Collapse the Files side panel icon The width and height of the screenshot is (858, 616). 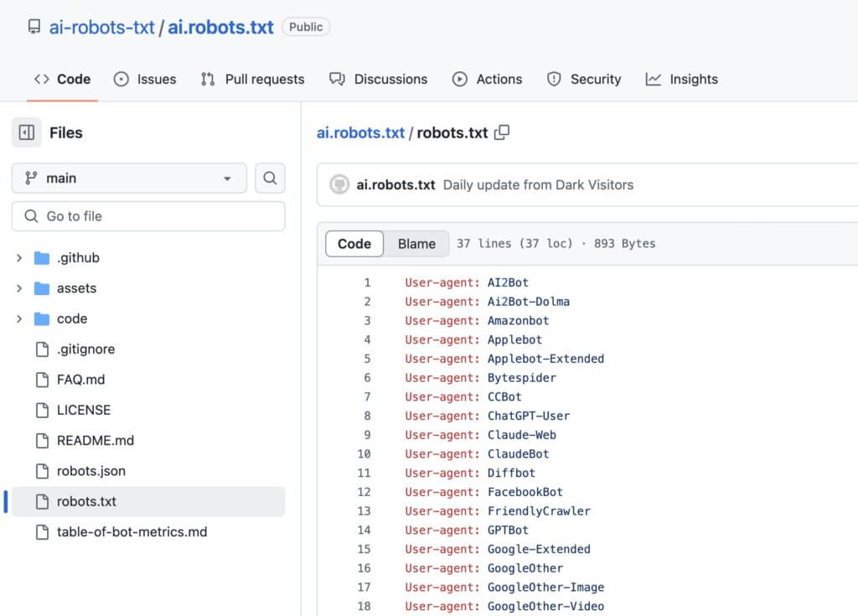point(26,132)
